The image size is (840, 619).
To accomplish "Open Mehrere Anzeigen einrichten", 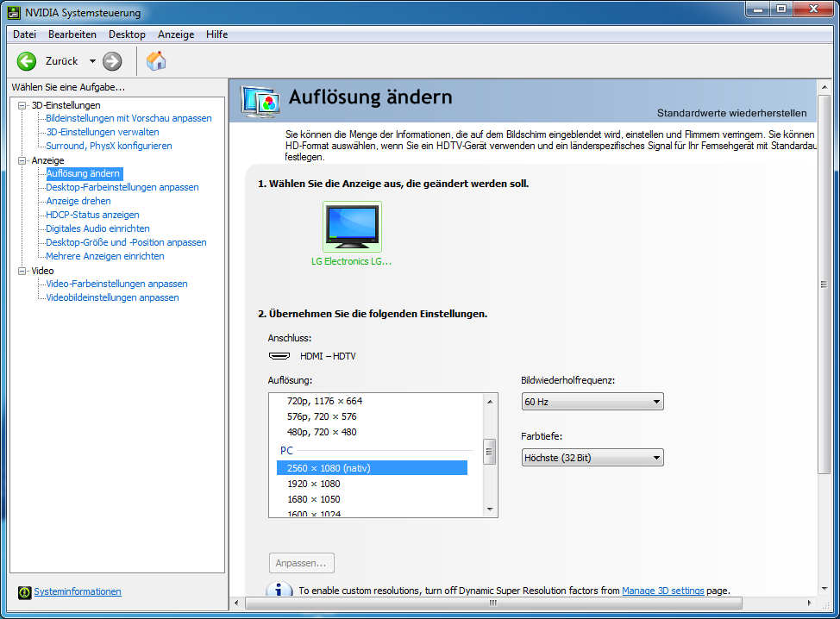I will (105, 257).
